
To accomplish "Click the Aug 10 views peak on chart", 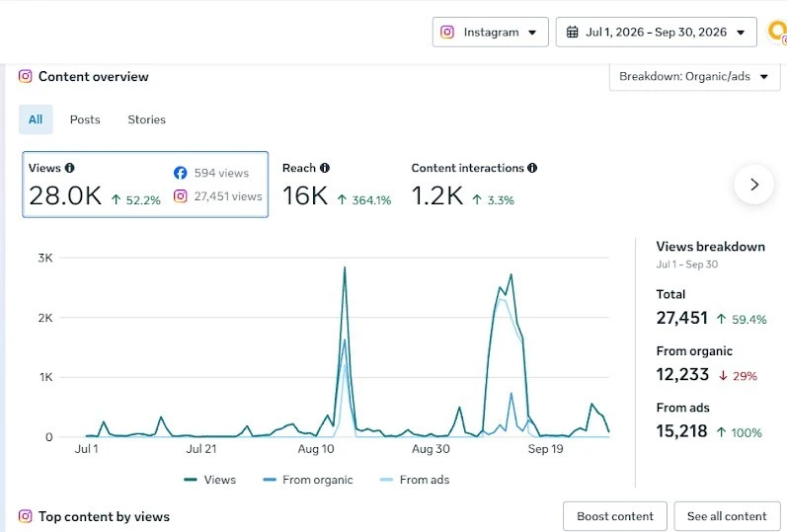I will 345,268.
